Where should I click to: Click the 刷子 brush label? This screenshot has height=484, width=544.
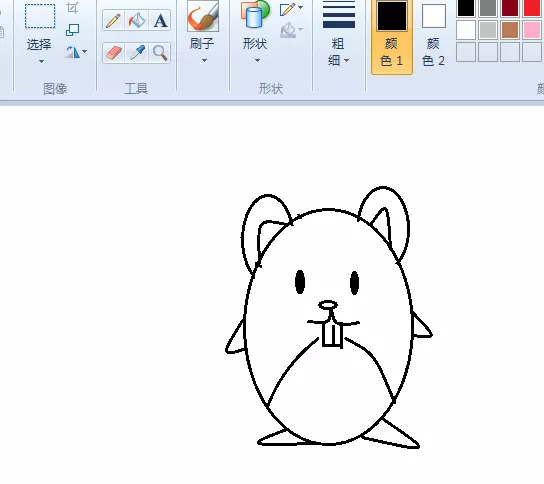point(202,43)
